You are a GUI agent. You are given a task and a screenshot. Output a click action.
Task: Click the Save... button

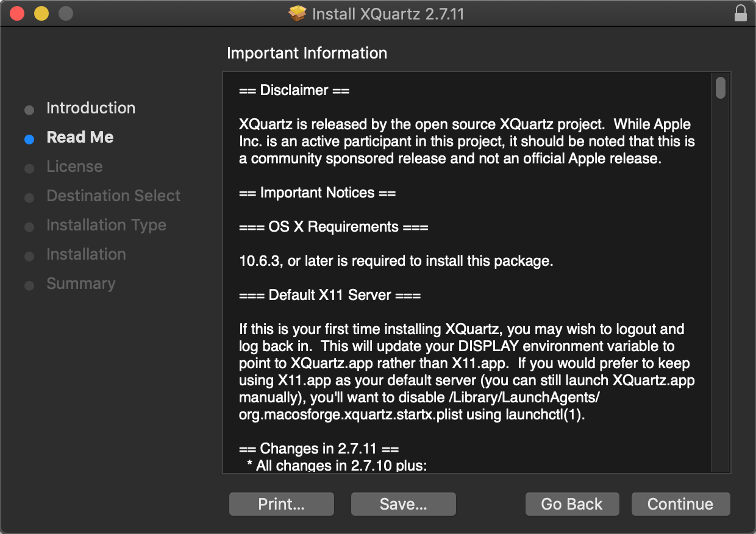(x=403, y=504)
